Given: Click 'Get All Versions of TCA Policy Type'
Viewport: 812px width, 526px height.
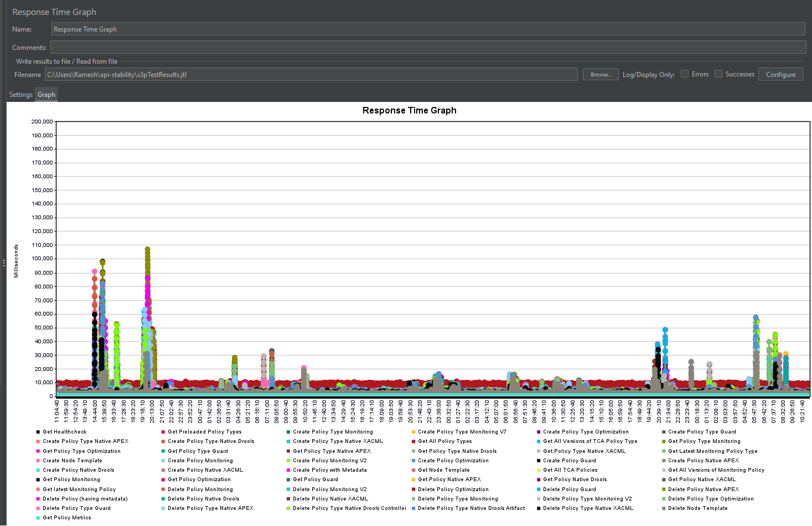Looking at the screenshot, I should coord(590,441).
